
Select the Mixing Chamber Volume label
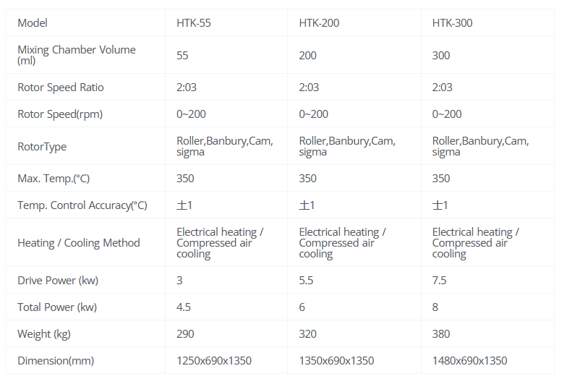(76, 55)
